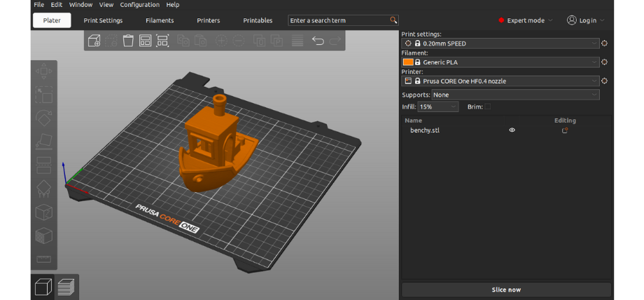
Task: Hide benchy.stl using the eye icon
Action: pos(512,130)
